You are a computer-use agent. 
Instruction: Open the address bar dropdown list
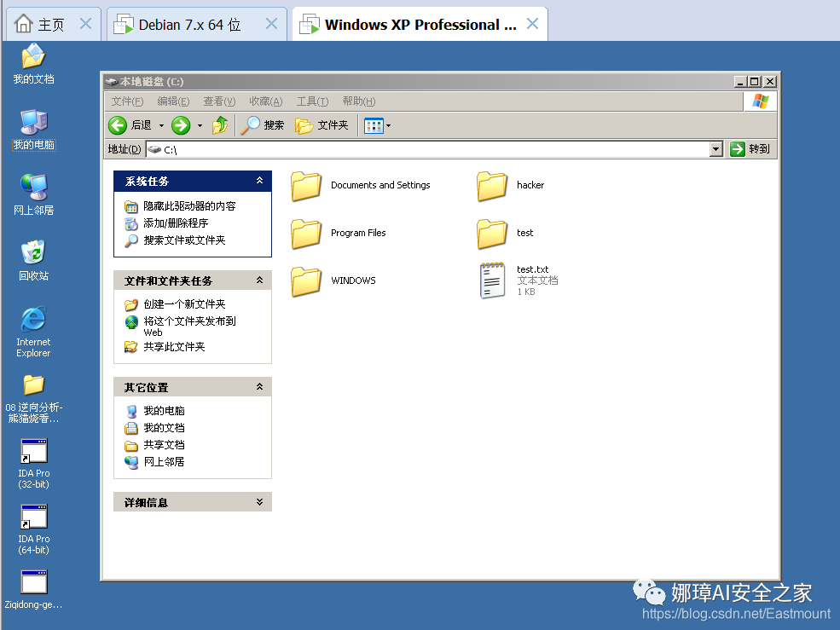[716, 149]
